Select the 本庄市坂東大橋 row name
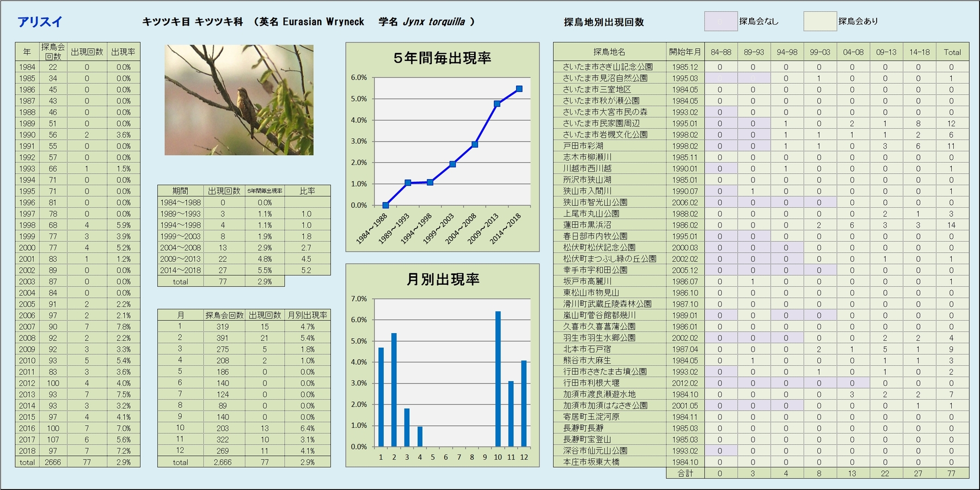 click(x=591, y=462)
